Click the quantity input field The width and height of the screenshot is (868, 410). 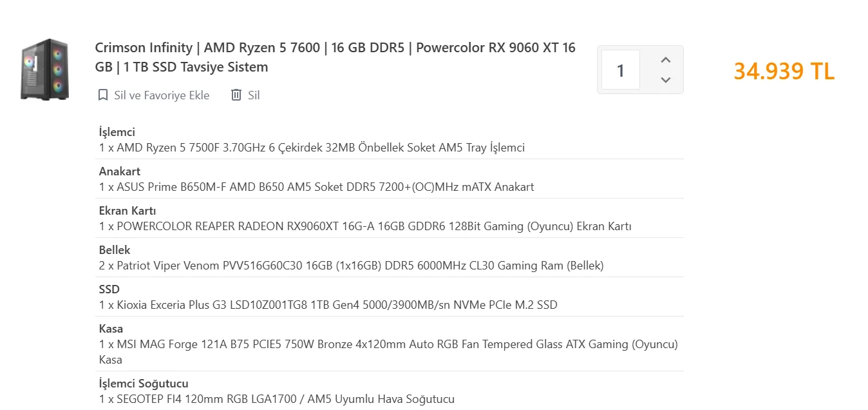[x=621, y=70]
